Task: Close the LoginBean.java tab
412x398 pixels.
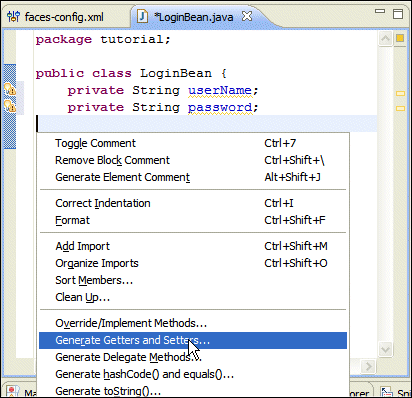Action: point(247,16)
